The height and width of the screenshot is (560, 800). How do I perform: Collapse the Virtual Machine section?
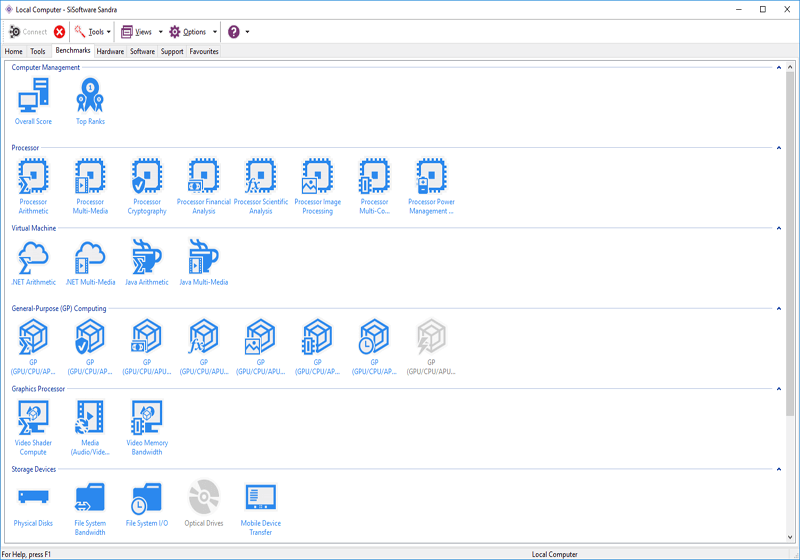click(x=779, y=228)
